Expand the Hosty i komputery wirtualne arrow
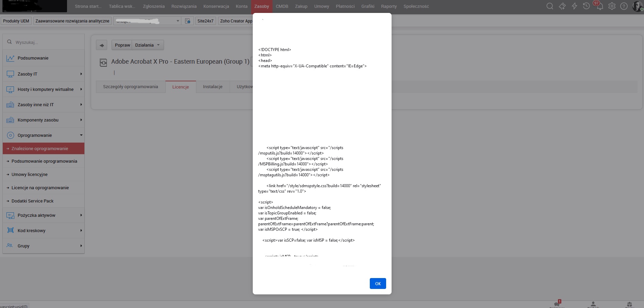Screen dimensions: 644x308 tap(81, 89)
